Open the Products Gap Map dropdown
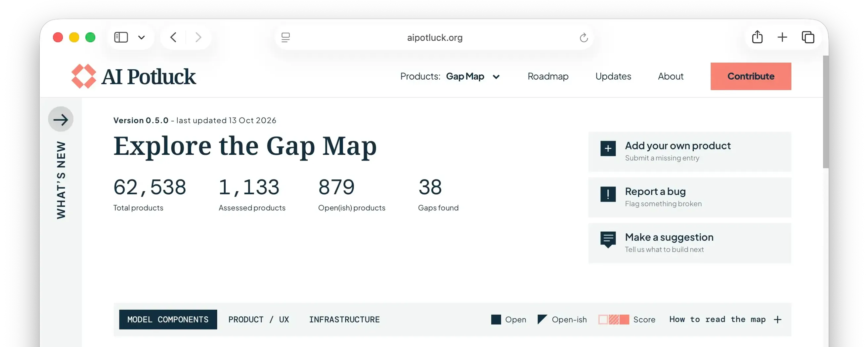The height and width of the screenshot is (347, 868). [x=450, y=76]
